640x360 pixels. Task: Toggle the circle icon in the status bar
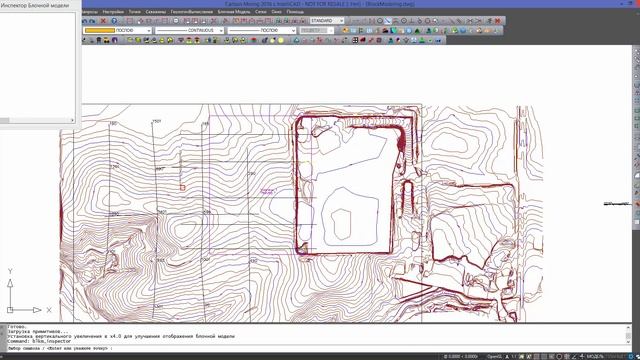(559, 357)
